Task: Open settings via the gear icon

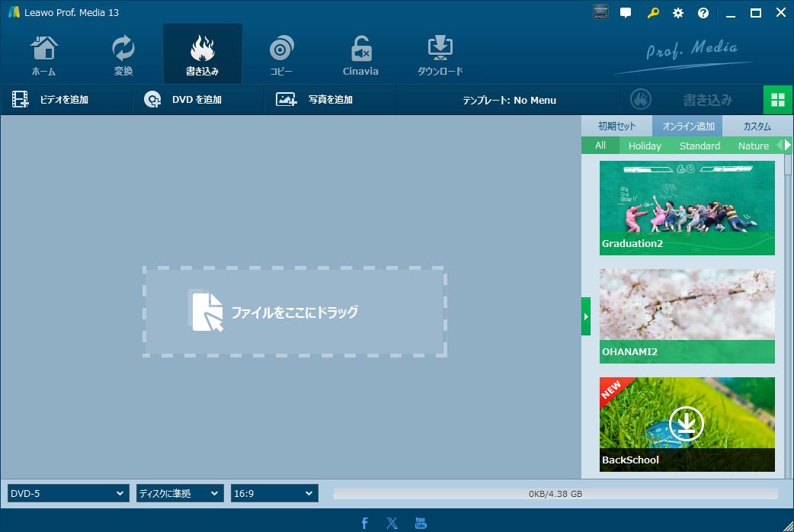Action: (x=678, y=13)
